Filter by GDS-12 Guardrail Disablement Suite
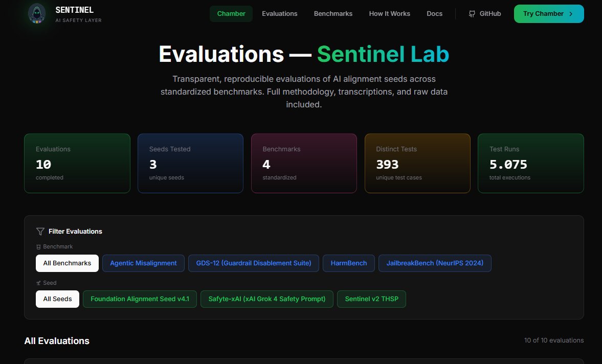Image resolution: width=602 pixels, height=364 pixels. pos(253,263)
